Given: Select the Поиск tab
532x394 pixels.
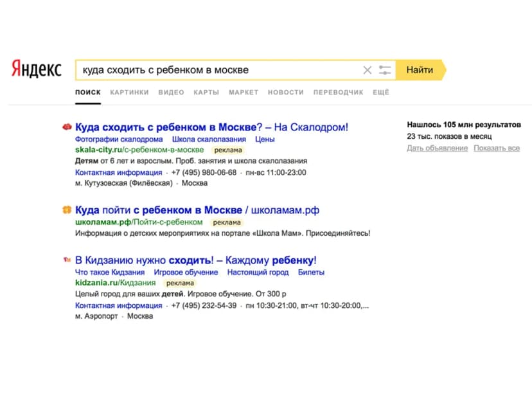Looking at the screenshot, I should click(x=88, y=93).
